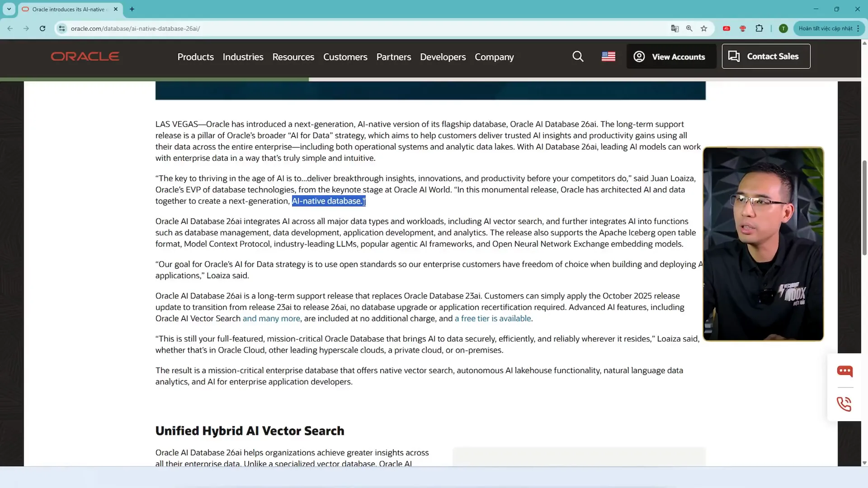Open the Customers menu
Screen dimensions: 868x488
pyautogui.click(x=345, y=57)
